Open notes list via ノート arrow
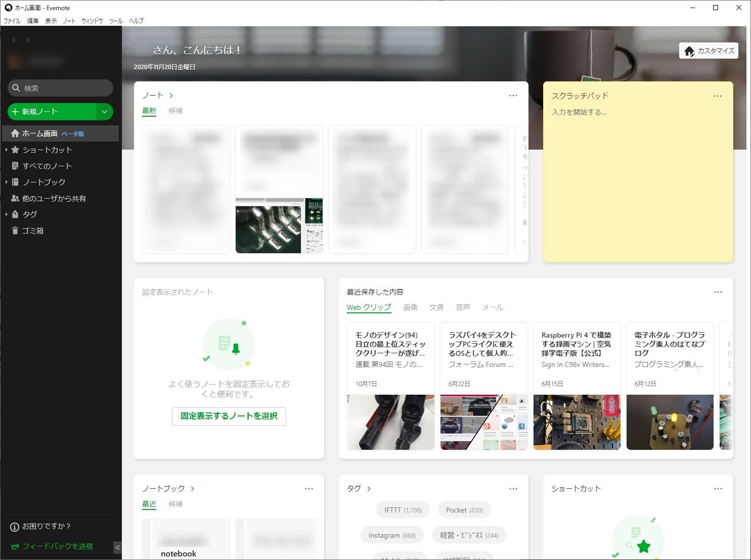The image size is (751, 560). tap(171, 96)
